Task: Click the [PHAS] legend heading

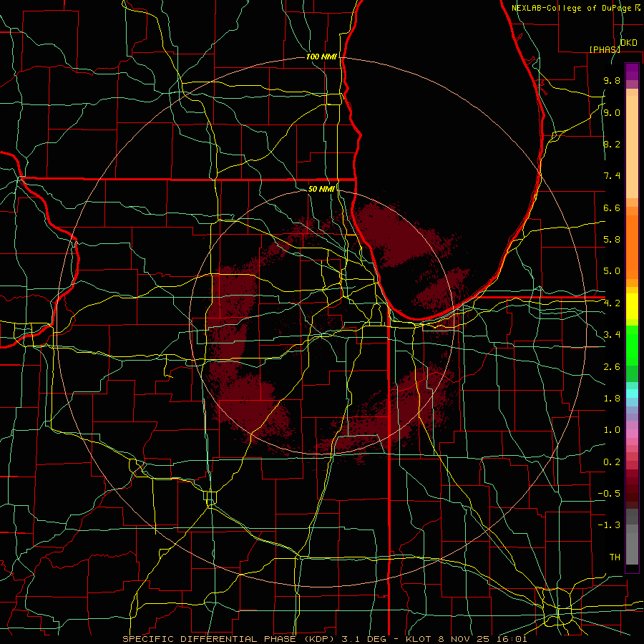Action: click(x=605, y=49)
